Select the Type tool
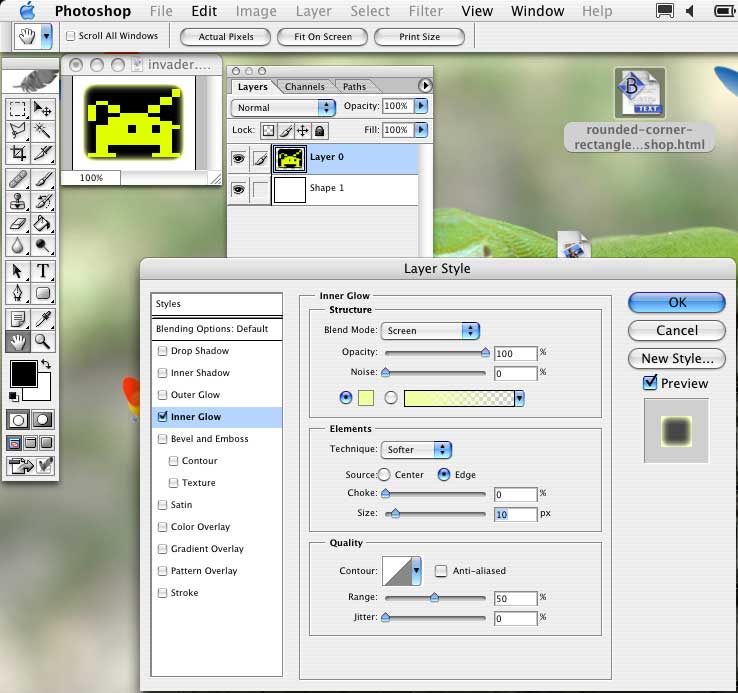 (x=43, y=272)
